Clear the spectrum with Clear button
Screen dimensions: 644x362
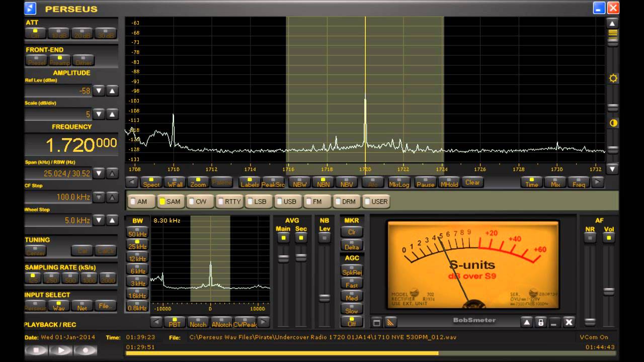point(472,182)
